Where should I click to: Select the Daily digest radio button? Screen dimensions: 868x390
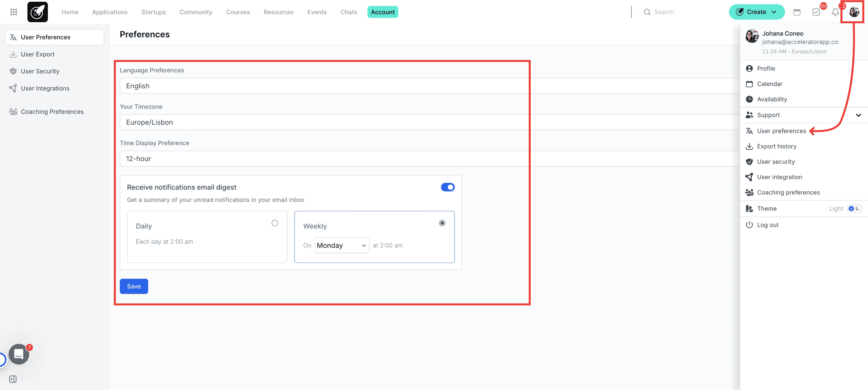pos(275,223)
